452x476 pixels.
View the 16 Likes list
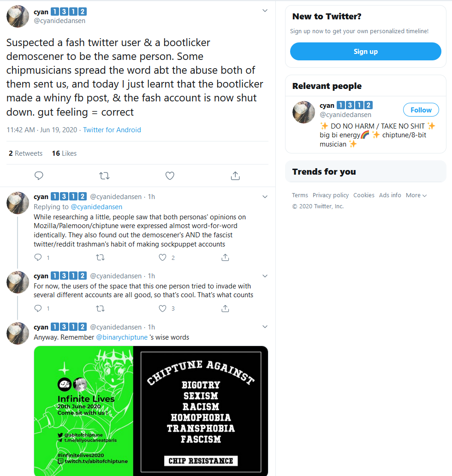[x=64, y=153]
